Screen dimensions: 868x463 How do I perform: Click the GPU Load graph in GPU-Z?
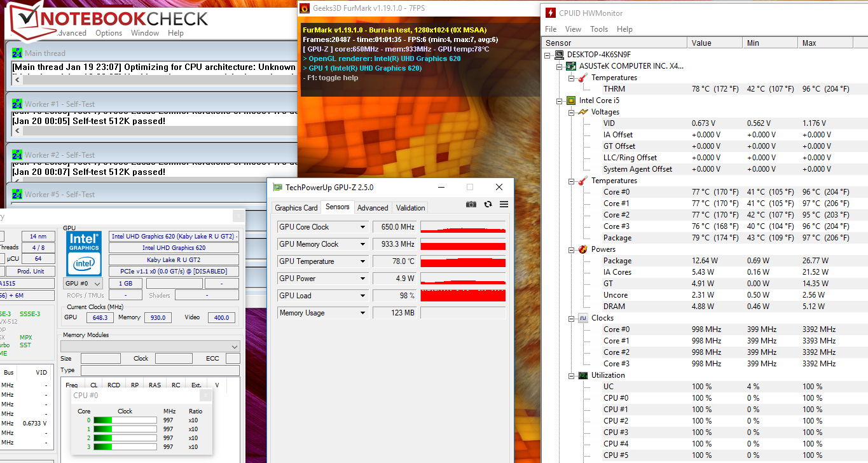tap(463, 296)
